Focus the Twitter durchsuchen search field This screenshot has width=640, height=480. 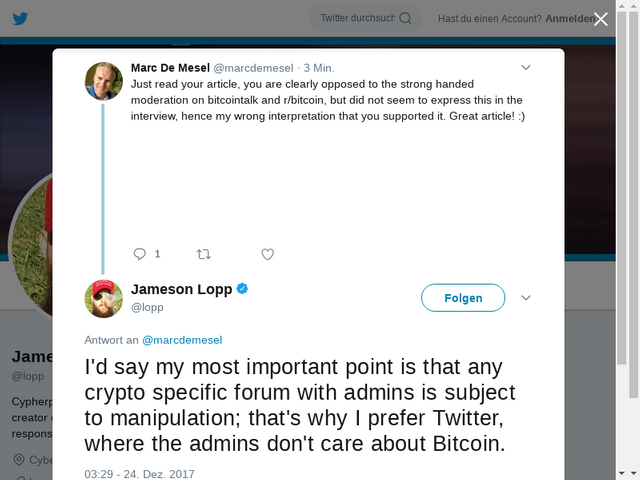click(x=355, y=18)
